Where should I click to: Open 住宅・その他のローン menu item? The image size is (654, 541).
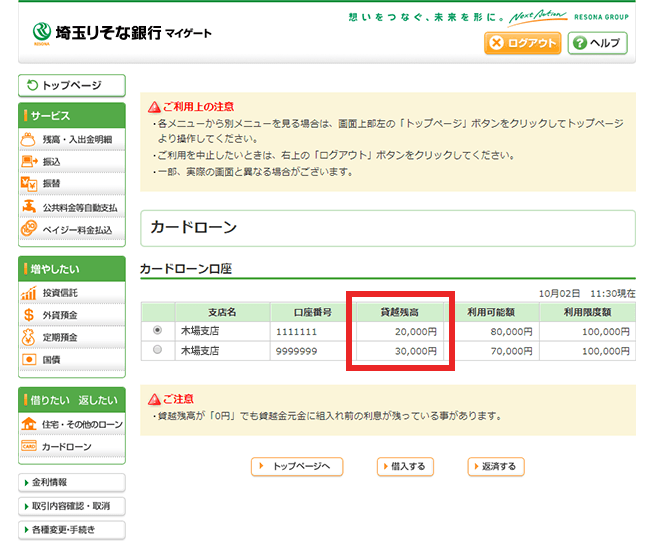point(72,424)
